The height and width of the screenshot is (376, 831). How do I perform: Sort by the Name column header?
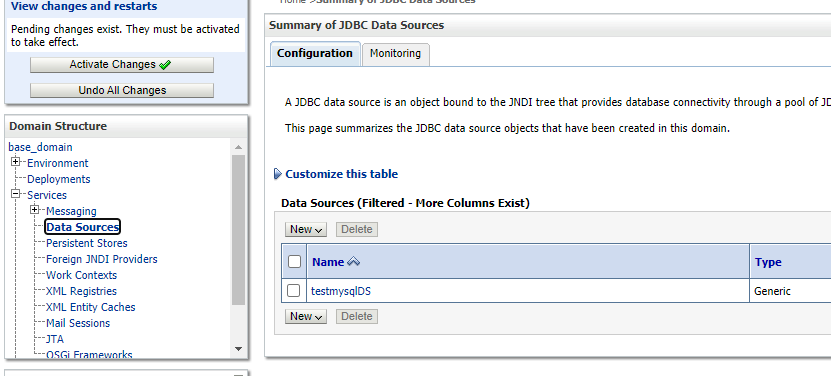(x=328, y=262)
